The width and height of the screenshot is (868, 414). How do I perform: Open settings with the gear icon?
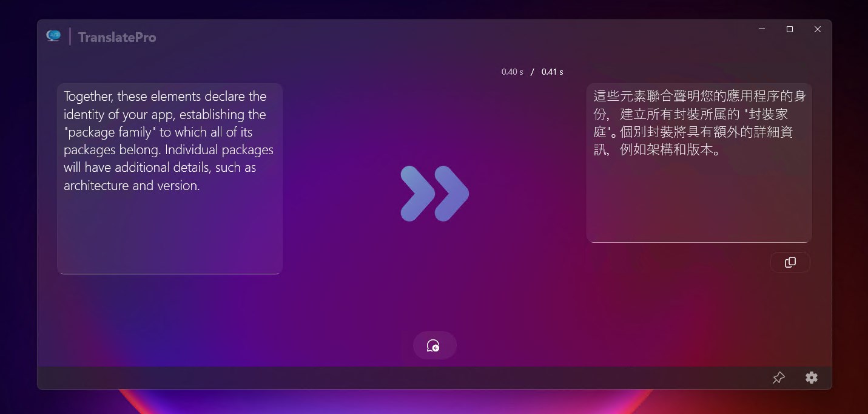[812, 377]
